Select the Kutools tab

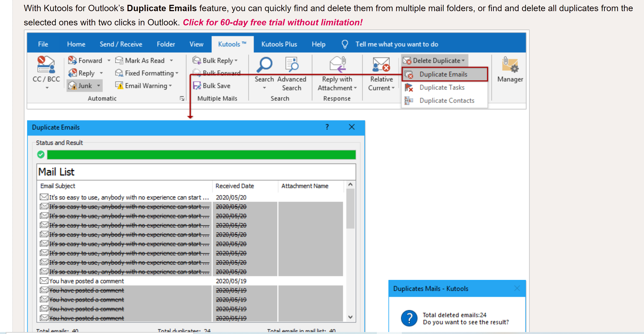pyautogui.click(x=233, y=44)
